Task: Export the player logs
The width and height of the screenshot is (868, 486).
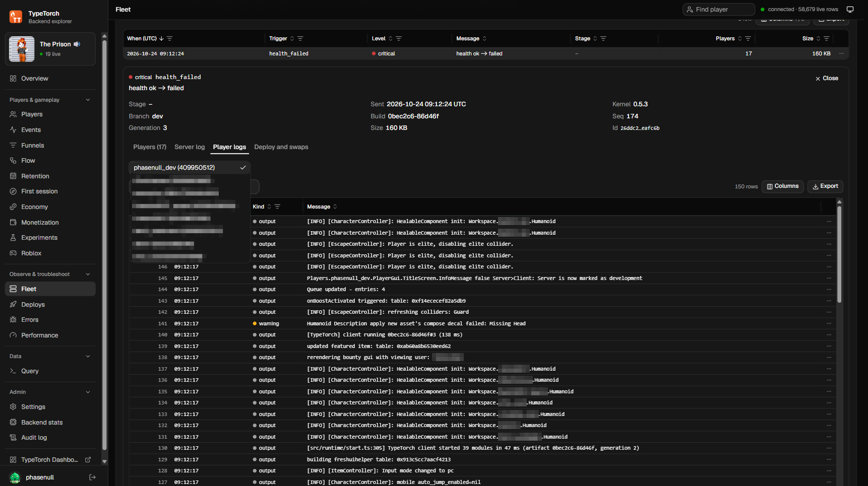Action: [x=825, y=186]
